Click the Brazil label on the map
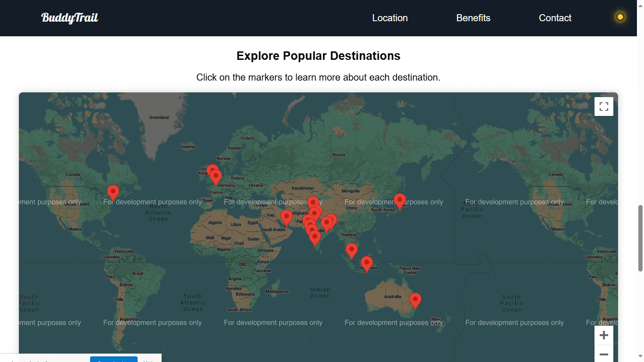This screenshot has width=644, height=362. (138, 273)
